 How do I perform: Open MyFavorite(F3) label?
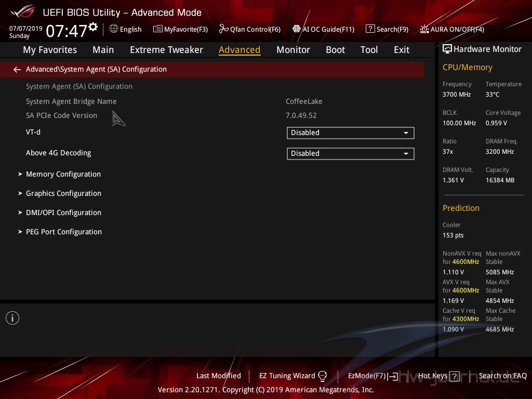pos(186,30)
